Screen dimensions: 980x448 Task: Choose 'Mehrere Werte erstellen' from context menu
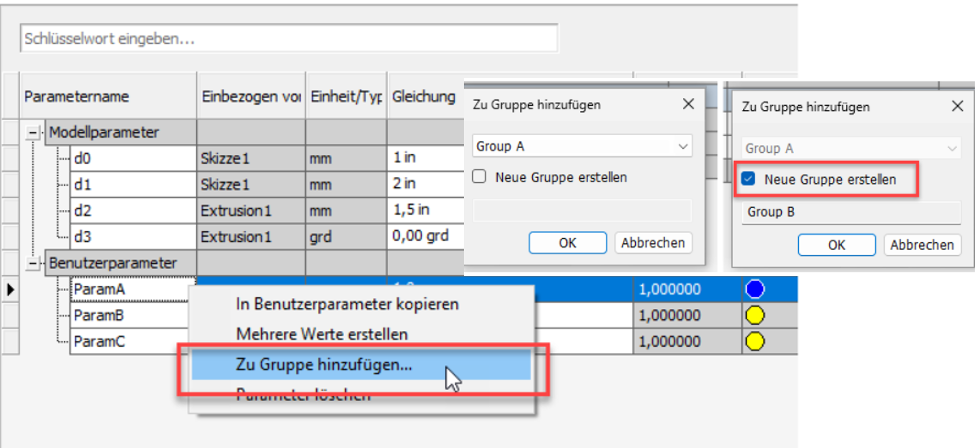coord(361,334)
